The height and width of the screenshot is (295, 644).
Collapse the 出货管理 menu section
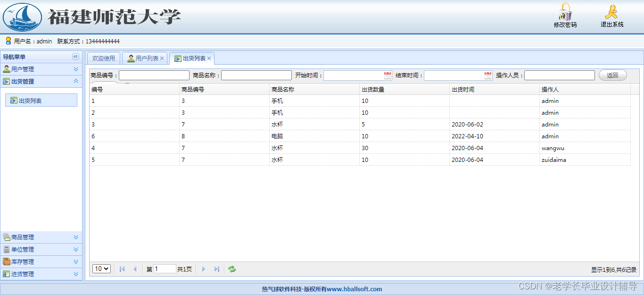75,81
